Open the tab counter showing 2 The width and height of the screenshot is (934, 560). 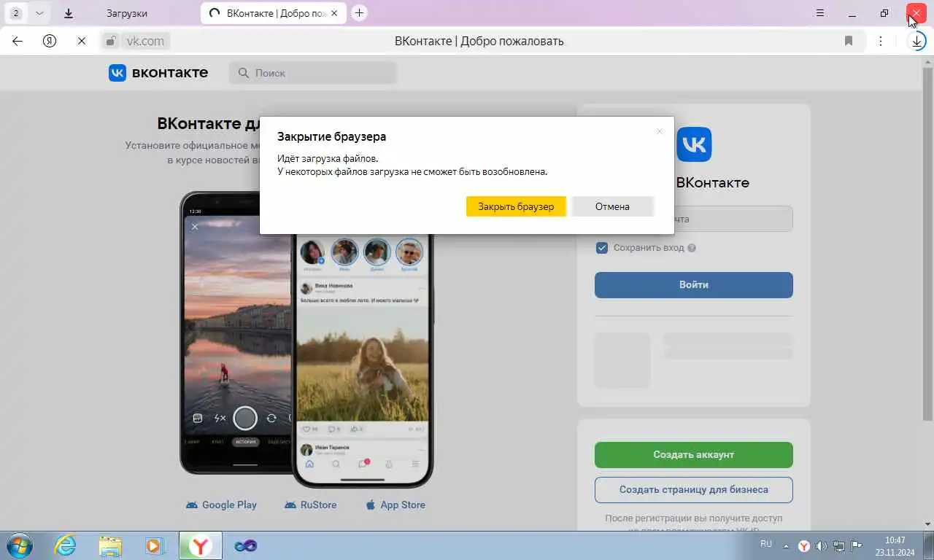pyautogui.click(x=16, y=13)
